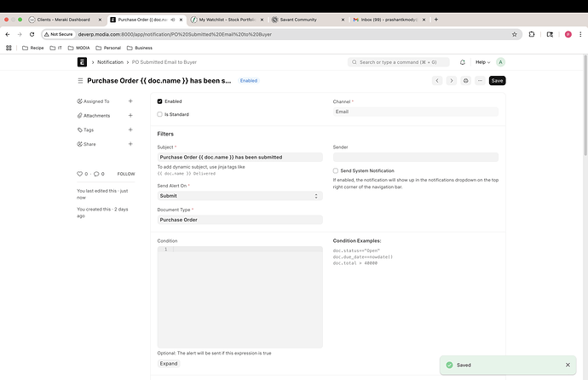Open the MODIA bookmarks folder
The width and height of the screenshot is (588, 380).
point(78,48)
